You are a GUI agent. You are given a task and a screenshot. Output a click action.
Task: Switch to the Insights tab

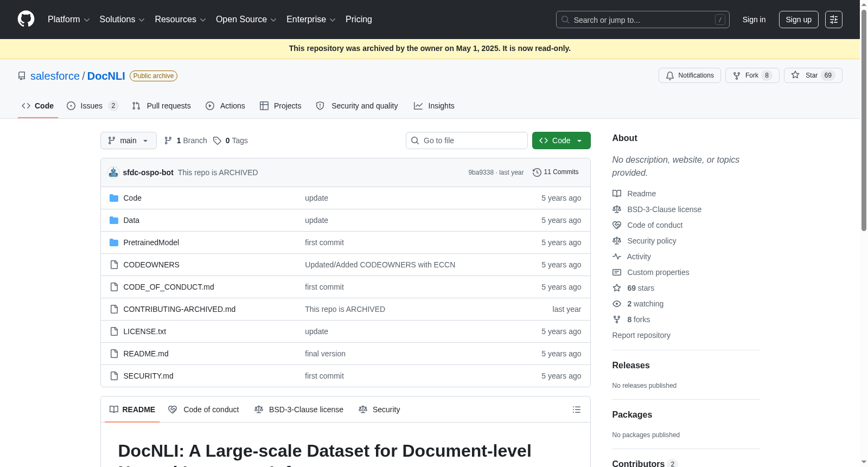coord(434,106)
